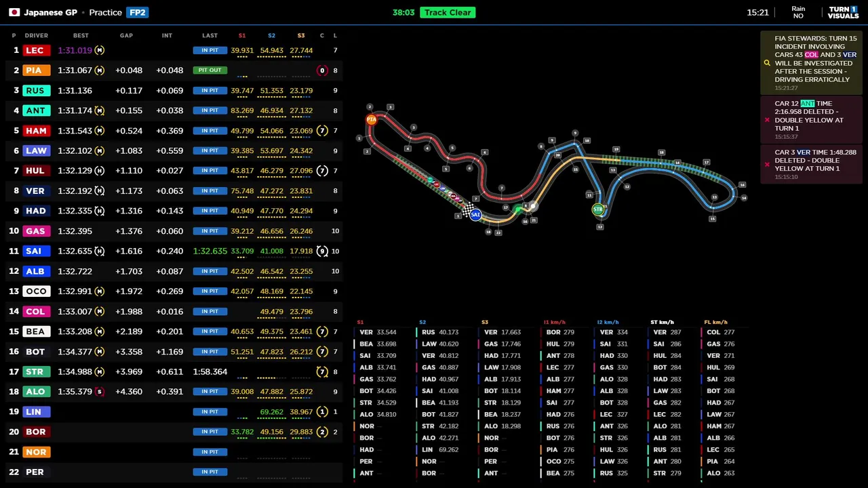The width and height of the screenshot is (868, 488).
Task: Click PIT OUT badge in PIA row
Action: [210, 70]
